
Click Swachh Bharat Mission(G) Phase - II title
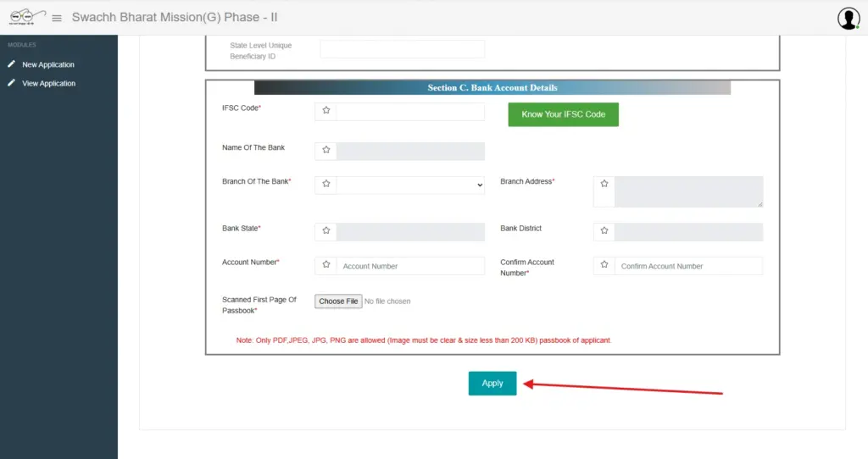[175, 18]
